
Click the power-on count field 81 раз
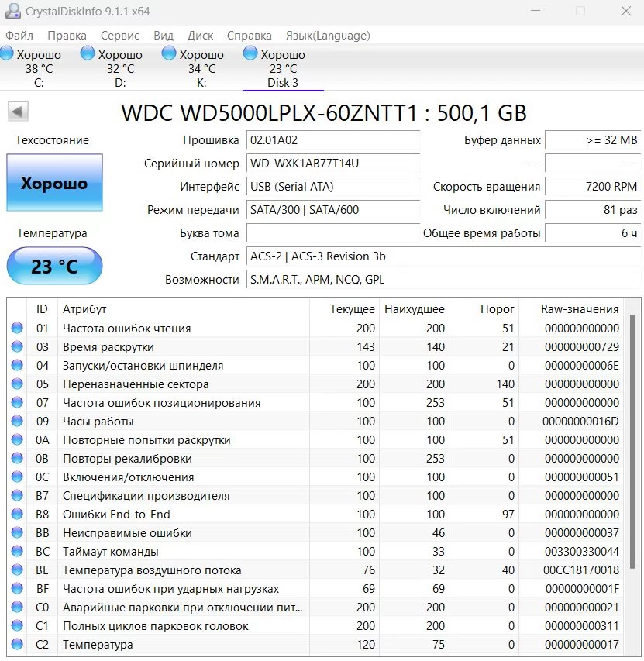point(593,209)
